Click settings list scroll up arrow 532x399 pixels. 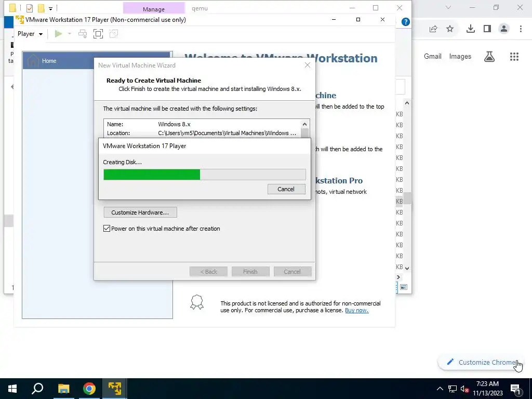304,124
